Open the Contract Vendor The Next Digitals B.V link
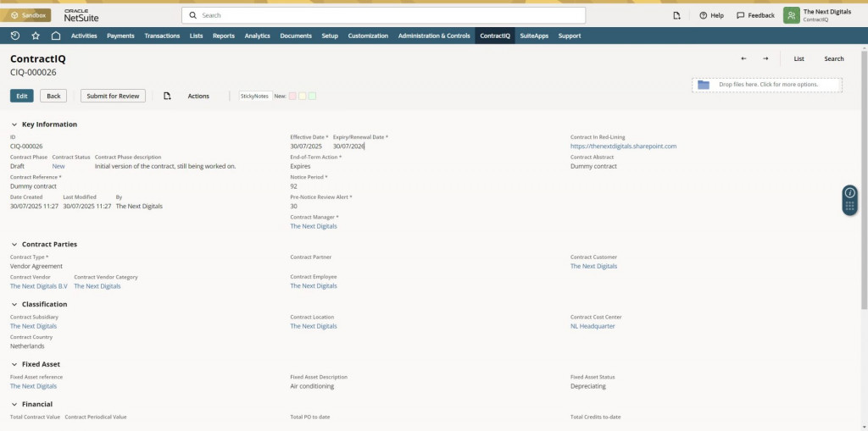The height and width of the screenshot is (431, 868). pos(39,286)
